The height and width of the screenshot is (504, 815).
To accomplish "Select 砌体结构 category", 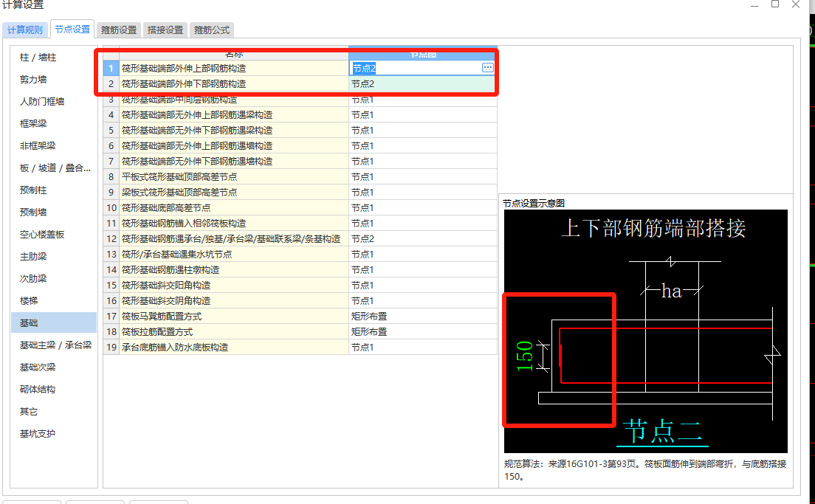I will click(38, 389).
